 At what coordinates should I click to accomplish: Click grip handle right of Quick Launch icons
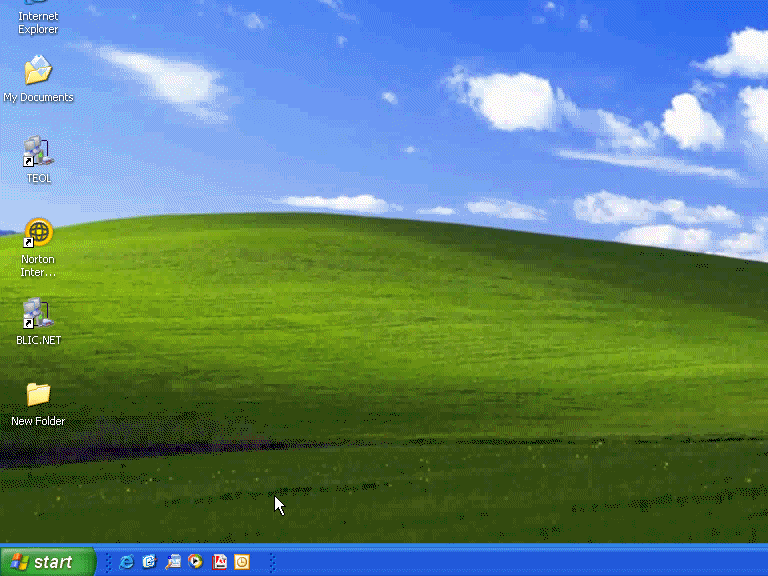(x=272, y=562)
